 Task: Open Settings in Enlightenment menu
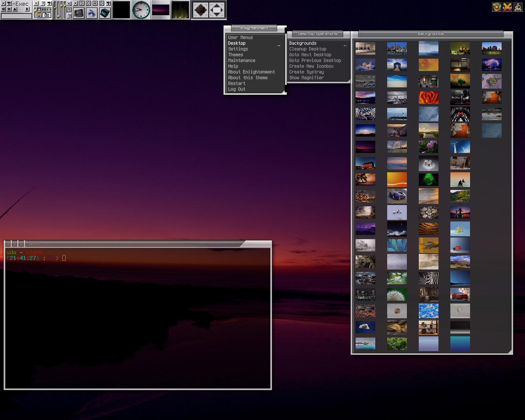click(x=238, y=49)
